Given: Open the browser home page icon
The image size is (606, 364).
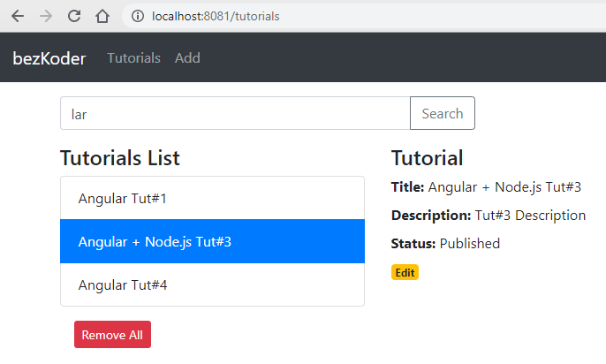Looking at the screenshot, I should [x=102, y=16].
